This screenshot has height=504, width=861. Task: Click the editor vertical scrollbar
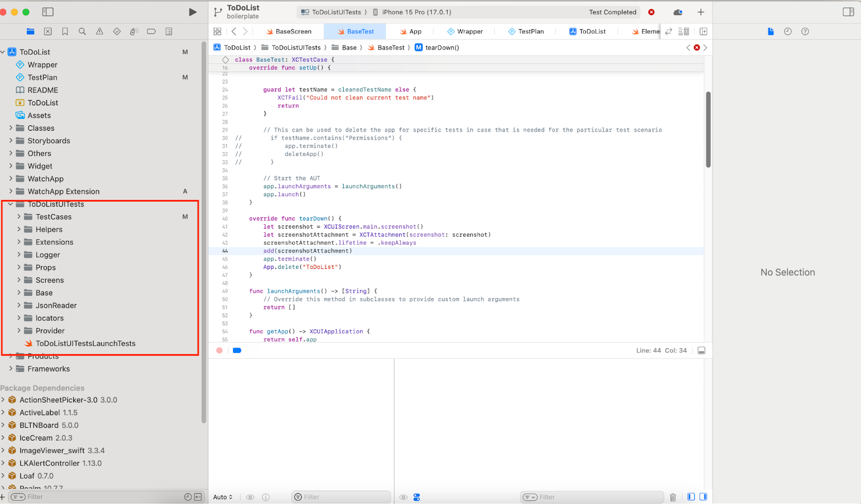click(708, 130)
